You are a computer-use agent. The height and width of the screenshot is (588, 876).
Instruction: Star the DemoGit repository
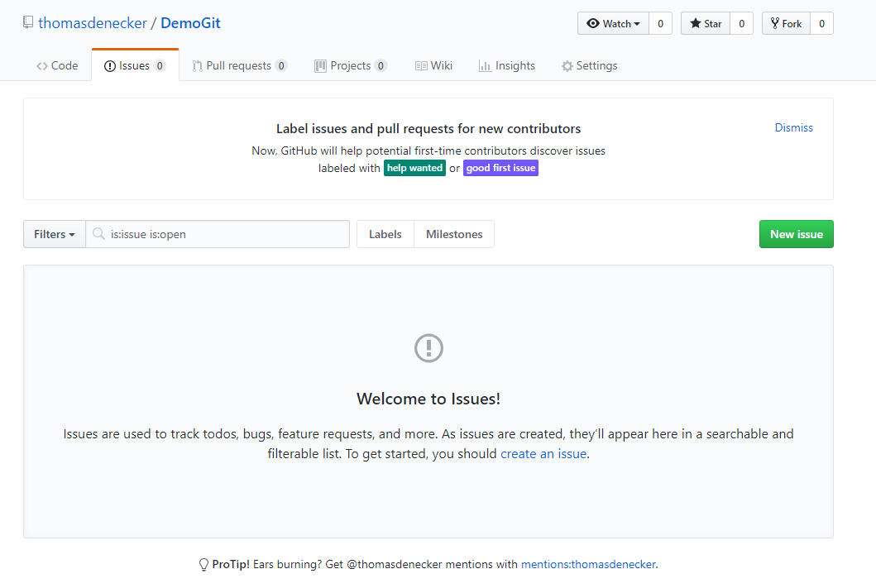tap(705, 23)
